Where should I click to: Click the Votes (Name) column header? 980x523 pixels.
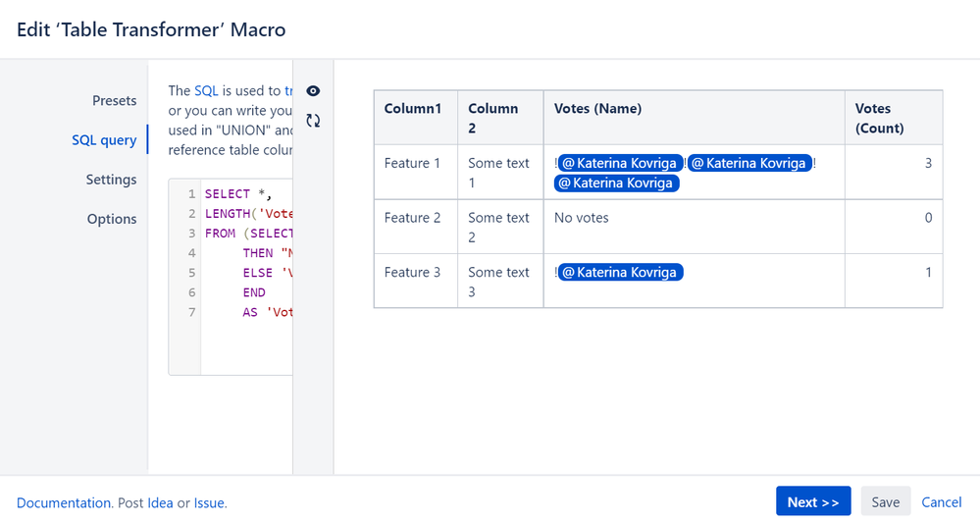click(x=597, y=109)
